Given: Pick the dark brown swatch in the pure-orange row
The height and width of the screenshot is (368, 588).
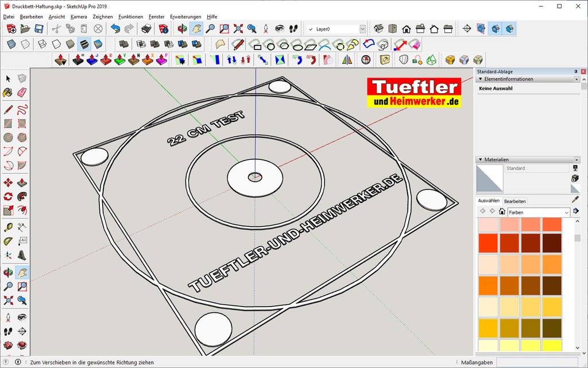Looking at the screenshot, I should point(552,286).
